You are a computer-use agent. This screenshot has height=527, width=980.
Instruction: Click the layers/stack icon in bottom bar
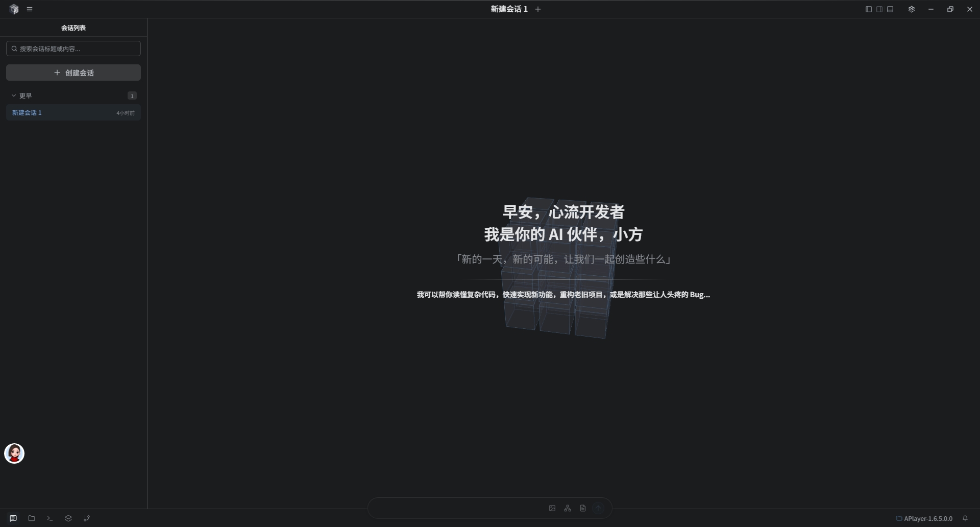pos(68,518)
